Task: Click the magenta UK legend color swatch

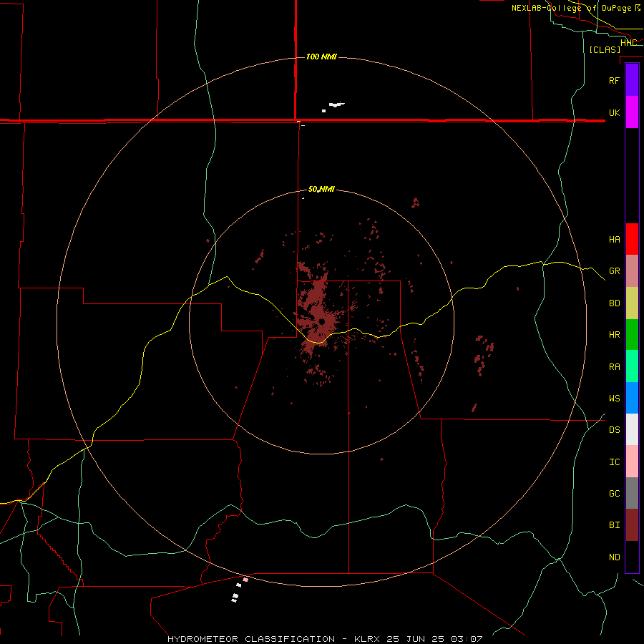Action: click(x=632, y=112)
